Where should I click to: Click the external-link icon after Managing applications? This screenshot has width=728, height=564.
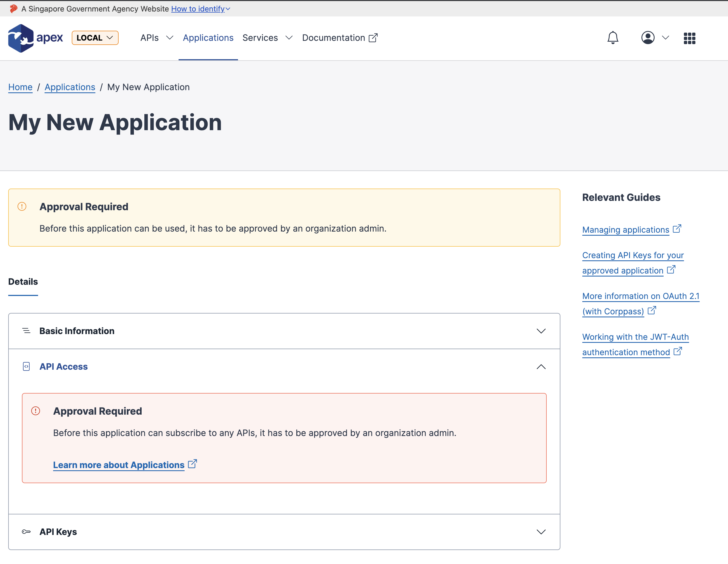point(677,229)
